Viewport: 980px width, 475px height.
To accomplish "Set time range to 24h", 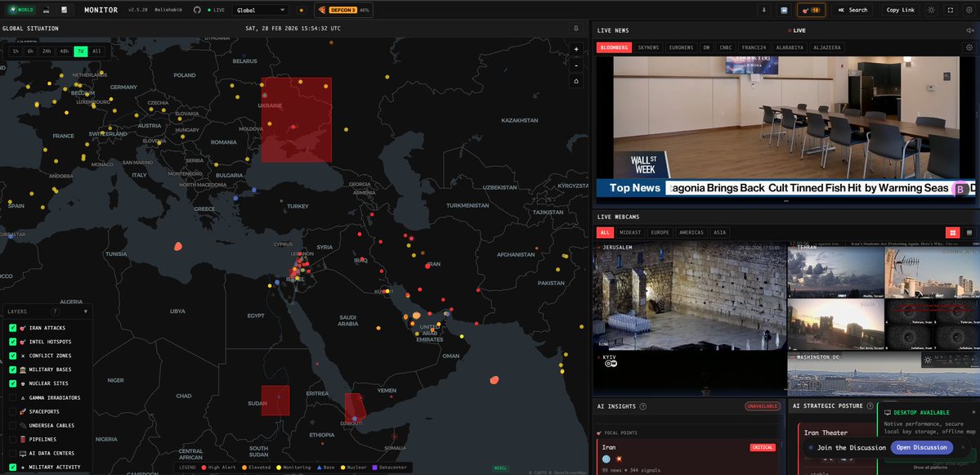I will (x=47, y=52).
